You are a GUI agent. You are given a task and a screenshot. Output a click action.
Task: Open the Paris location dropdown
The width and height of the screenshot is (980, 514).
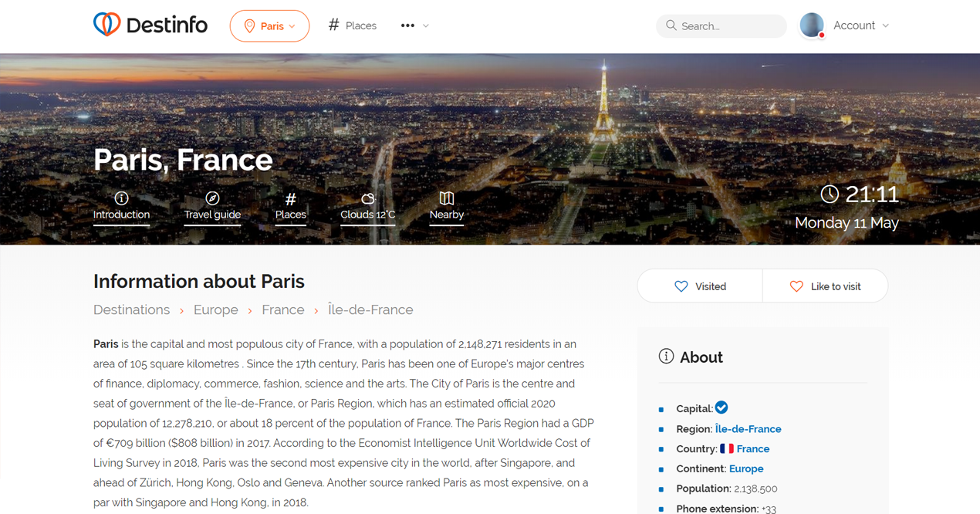(269, 26)
